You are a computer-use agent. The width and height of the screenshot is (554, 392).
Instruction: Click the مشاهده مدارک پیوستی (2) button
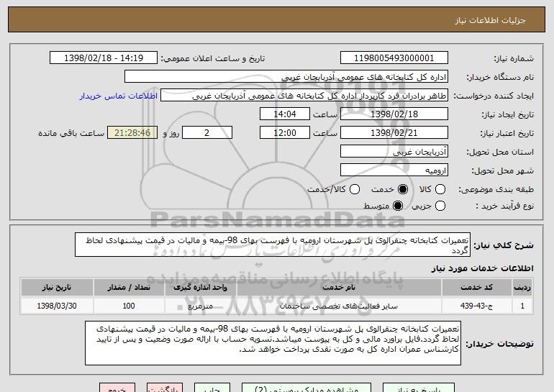306,388
